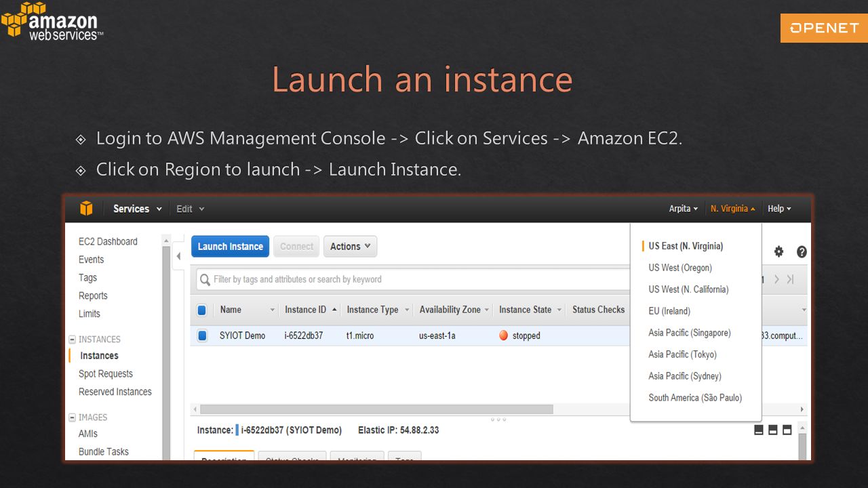The image size is (868, 488).
Task: Open Events in sidebar
Action: 91,260
